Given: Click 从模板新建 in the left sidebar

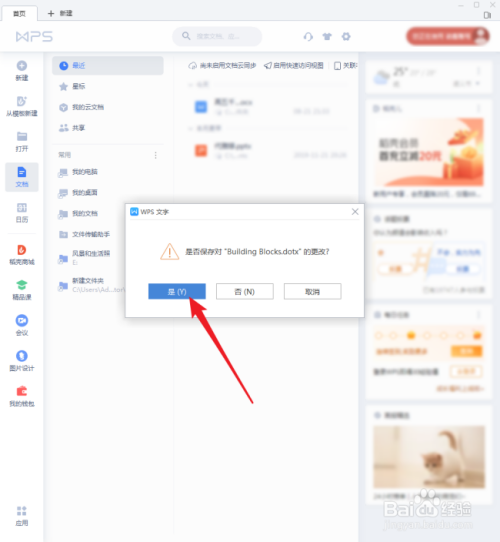Looking at the screenshot, I should click(x=22, y=106).
